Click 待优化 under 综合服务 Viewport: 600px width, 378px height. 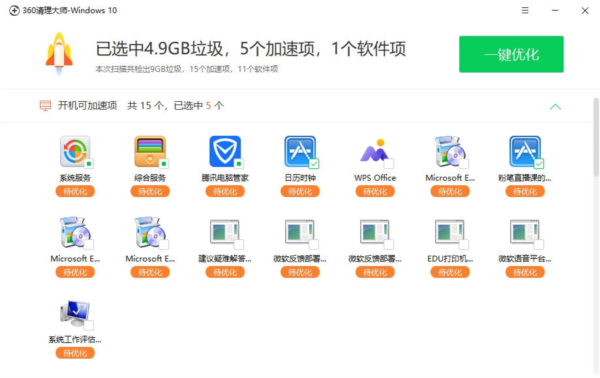(150, 191)
